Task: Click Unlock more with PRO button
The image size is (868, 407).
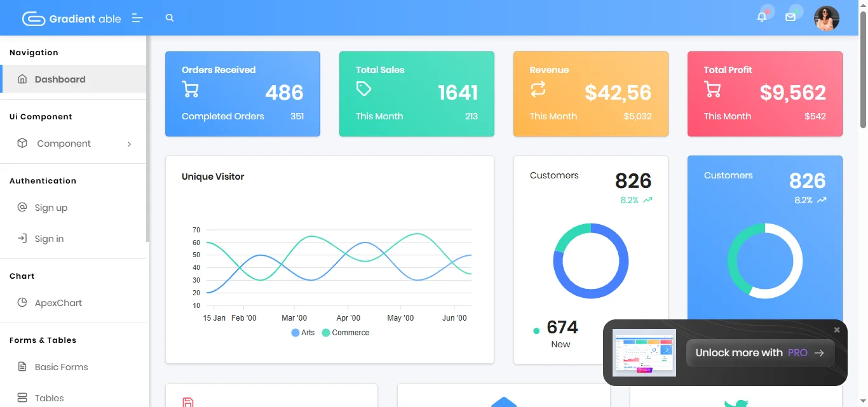Action: pyautogui.click(x=760, y=353)
